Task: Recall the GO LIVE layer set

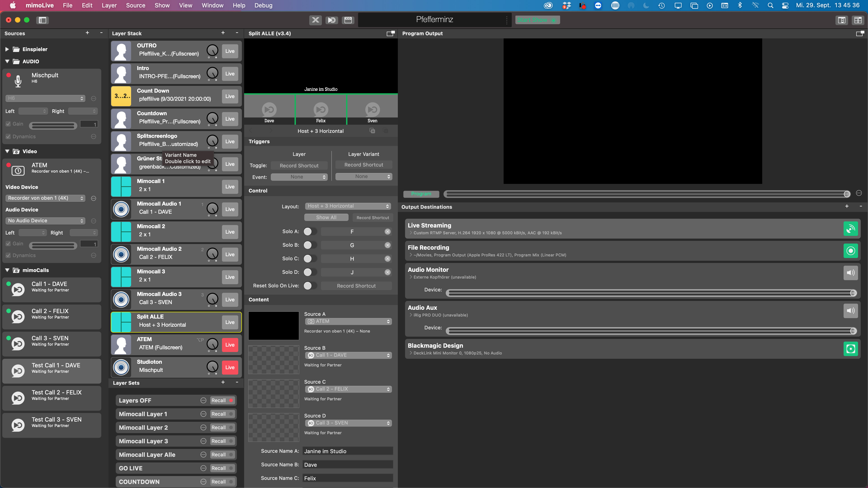Action: coord(222,468)
